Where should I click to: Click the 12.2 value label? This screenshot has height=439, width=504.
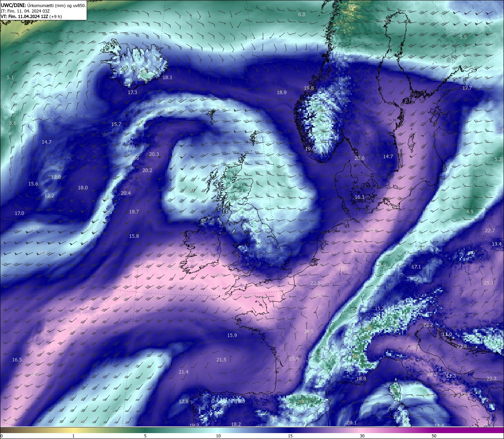coord(49,196)
